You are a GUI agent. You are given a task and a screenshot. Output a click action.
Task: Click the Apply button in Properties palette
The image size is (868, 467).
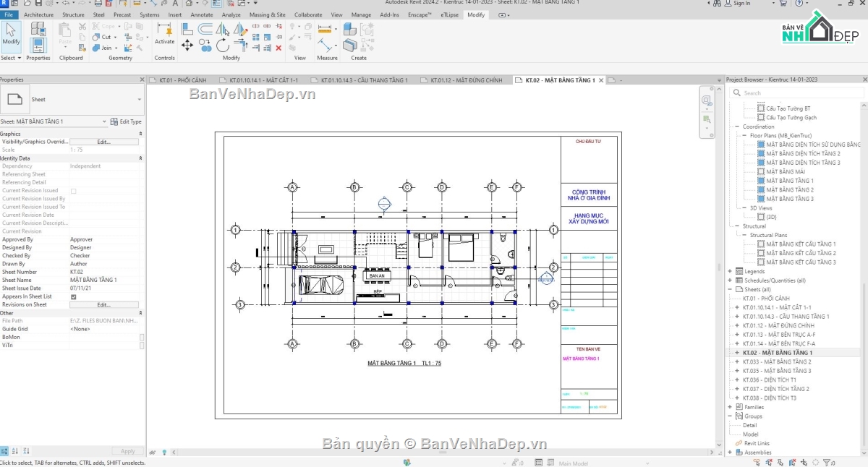127,450
